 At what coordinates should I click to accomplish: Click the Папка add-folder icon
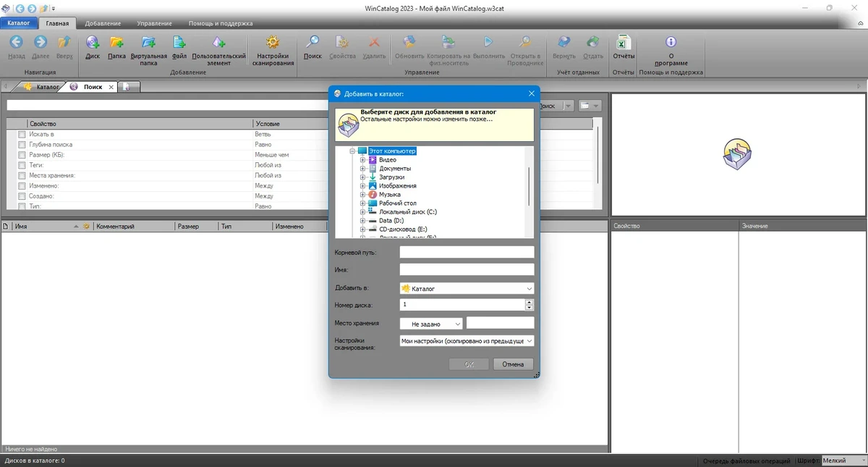coord(116,42)
